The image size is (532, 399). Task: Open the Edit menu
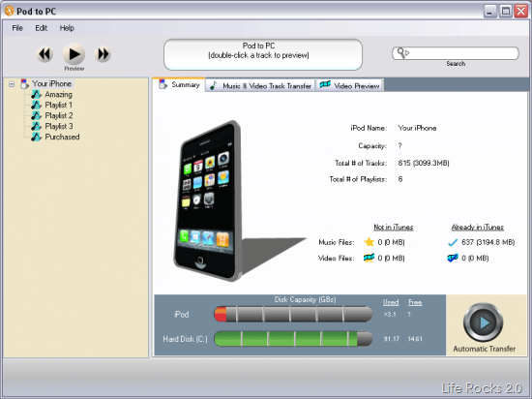click(41, 28)
